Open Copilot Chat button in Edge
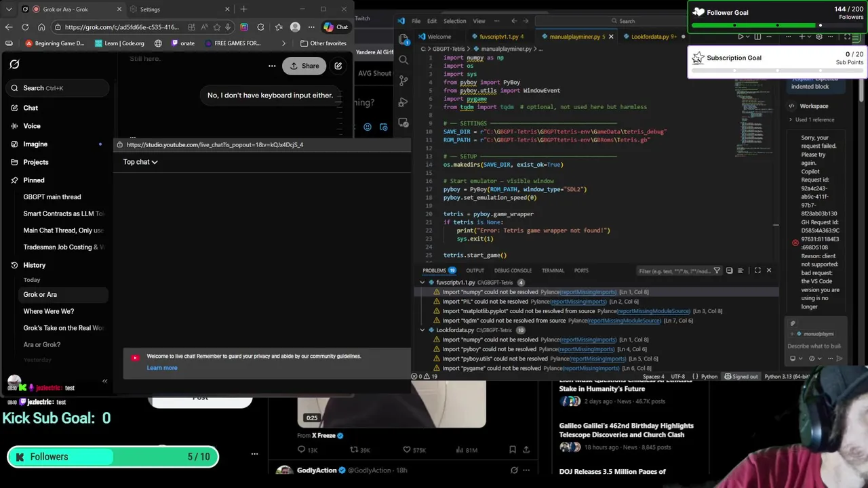Viewport: 868px width, 488px height. (336, 27)
